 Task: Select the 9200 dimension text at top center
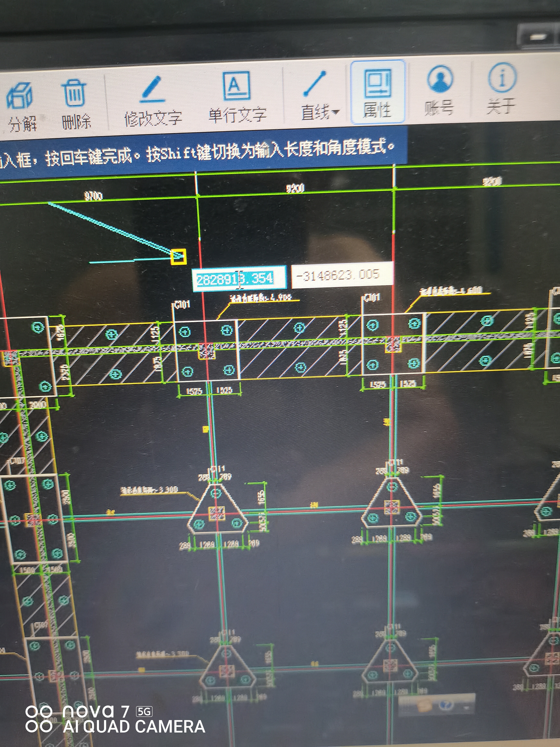295,188
